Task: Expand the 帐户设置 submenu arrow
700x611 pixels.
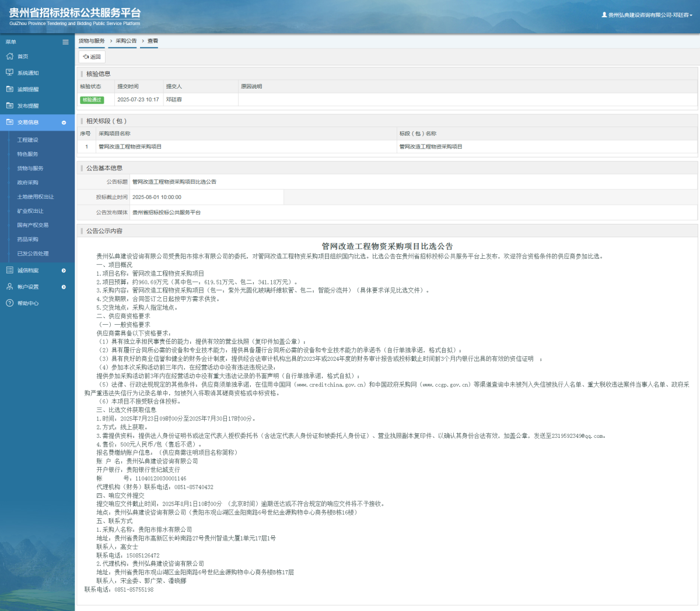Action: pos(64,287)
